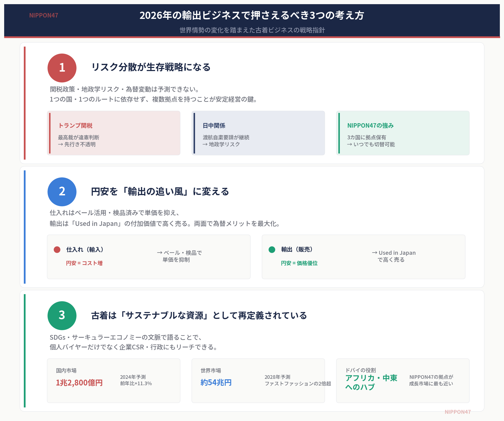
Task: Select the 日中関係 card title
Action: [x=214, y=125]
